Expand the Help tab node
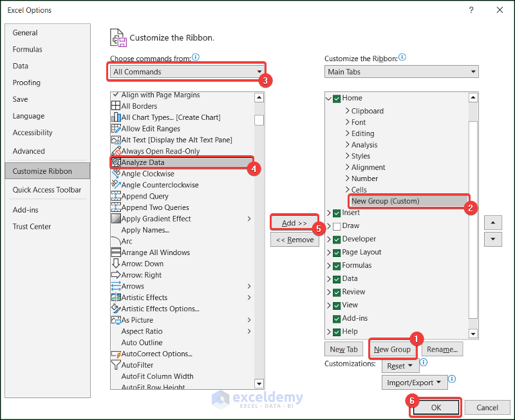The height and width of the screenshot is (420, 515). click(x=329, y=332)
